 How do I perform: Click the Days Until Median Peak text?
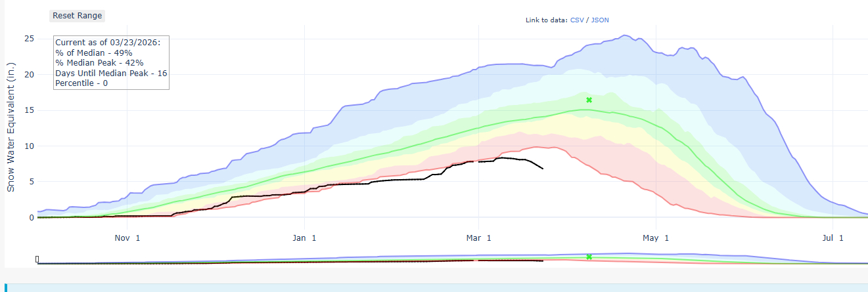point(110,73)
